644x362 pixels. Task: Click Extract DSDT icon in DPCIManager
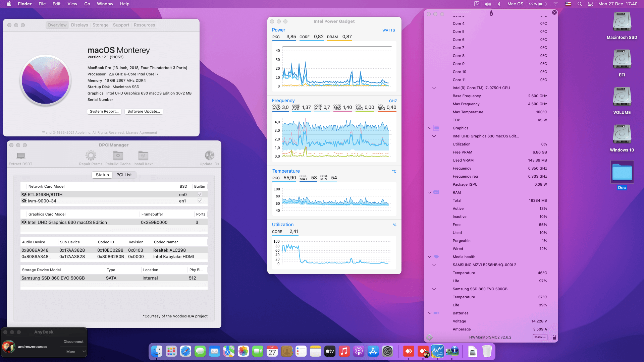coord(21,156)
